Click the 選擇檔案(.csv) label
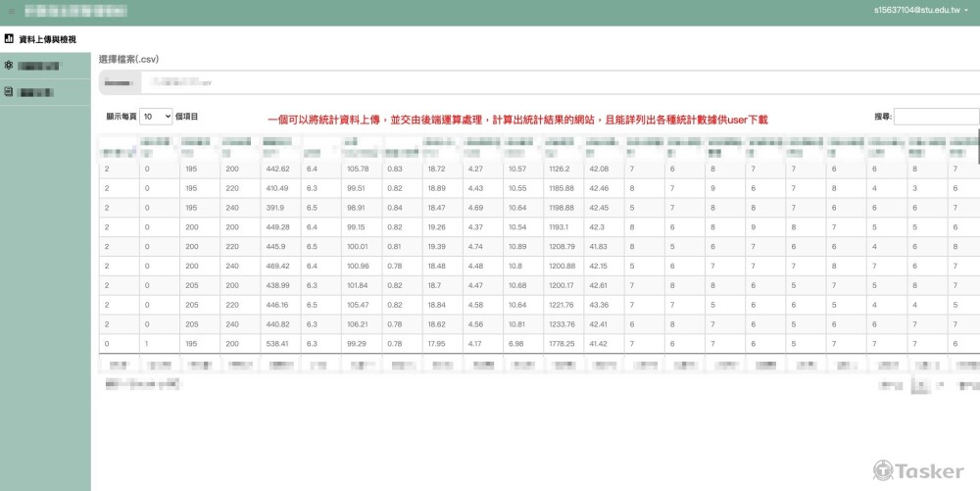The image size is (980, 491). coord(128,60)
